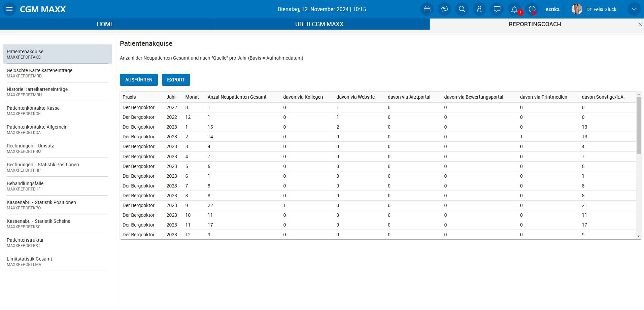Click the davon via Arztportal header
The width and height of the screenshot is (644, 310).
point(409,97)
